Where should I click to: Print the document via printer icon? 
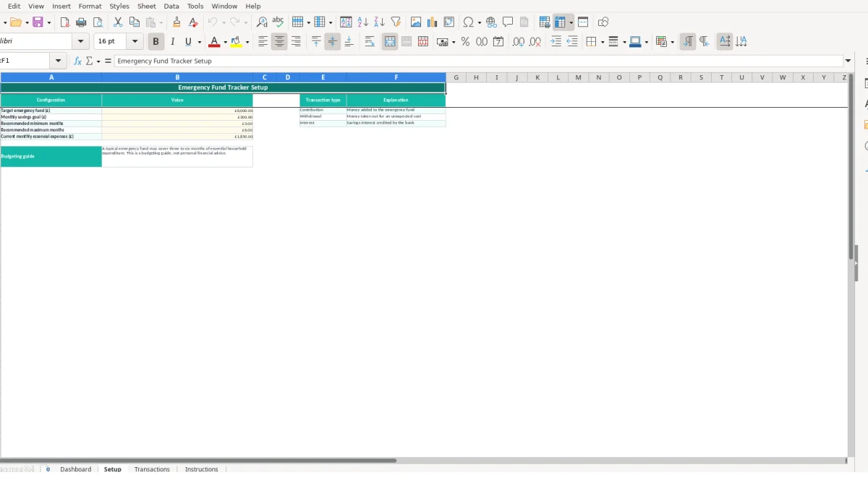click(x=82, y=22)
